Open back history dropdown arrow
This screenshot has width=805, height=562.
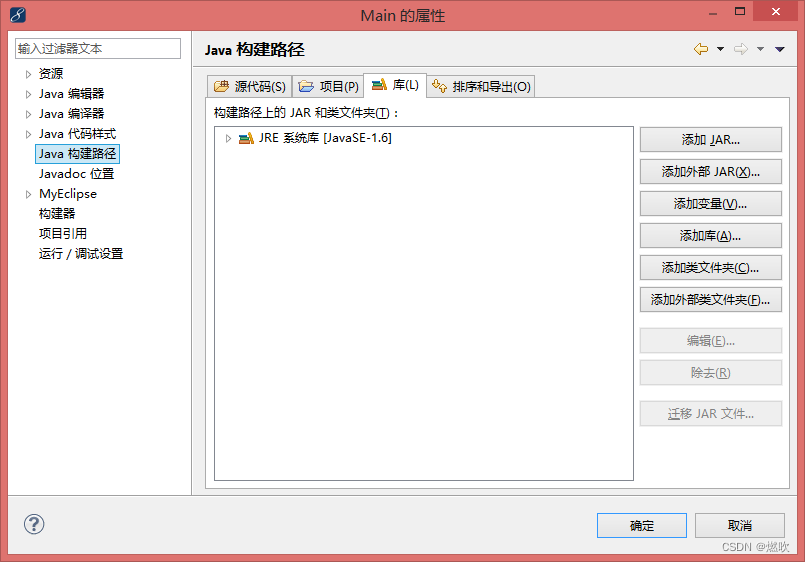[x=720, y=49]
